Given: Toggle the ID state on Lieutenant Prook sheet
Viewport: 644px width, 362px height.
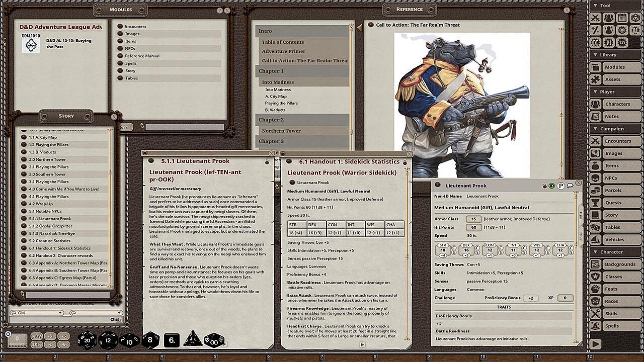Looking at the screenshot, I should [552, 186].
